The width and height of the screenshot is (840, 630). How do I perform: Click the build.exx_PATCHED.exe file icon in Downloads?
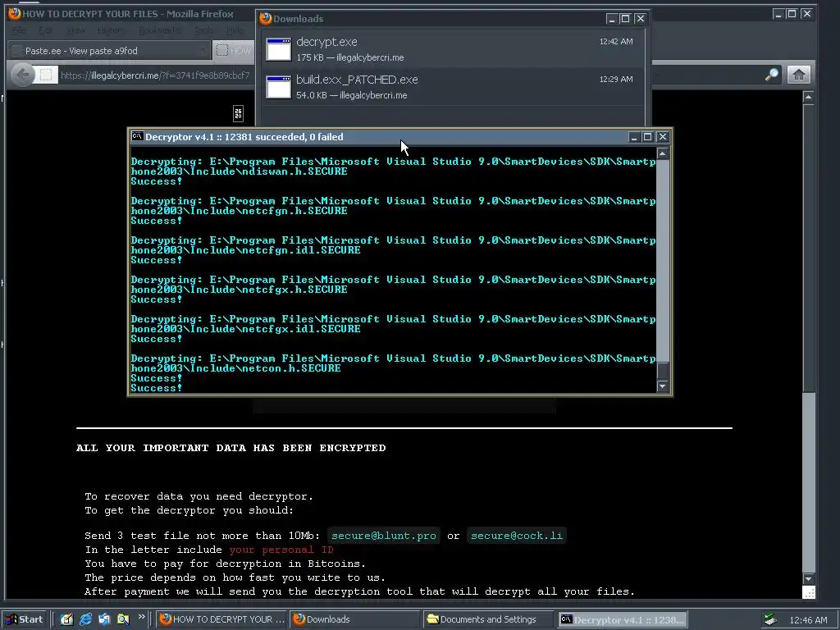click(x=279, y=87)
